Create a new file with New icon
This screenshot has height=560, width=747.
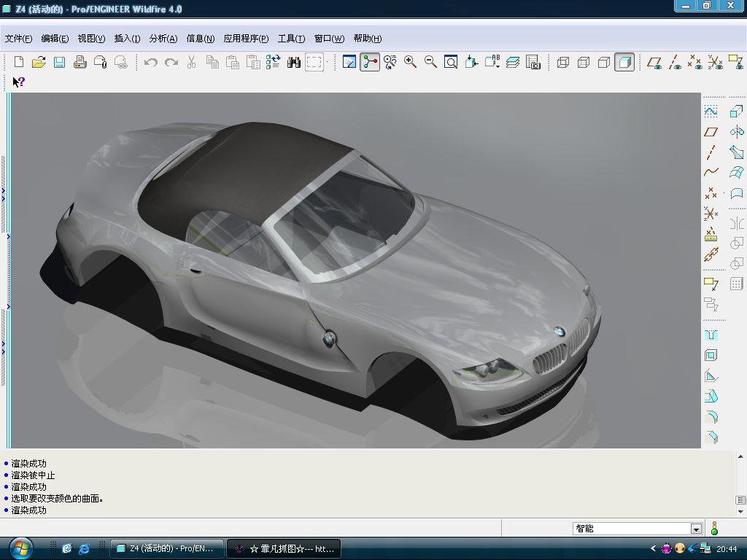(18, 62)
